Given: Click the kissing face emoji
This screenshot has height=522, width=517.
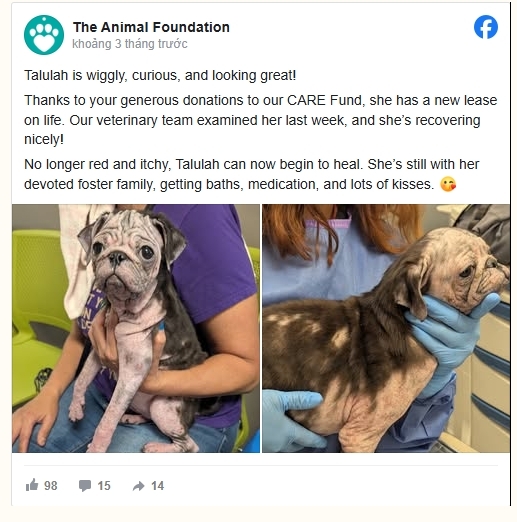Looking at the screenshot, I should 448,184.
